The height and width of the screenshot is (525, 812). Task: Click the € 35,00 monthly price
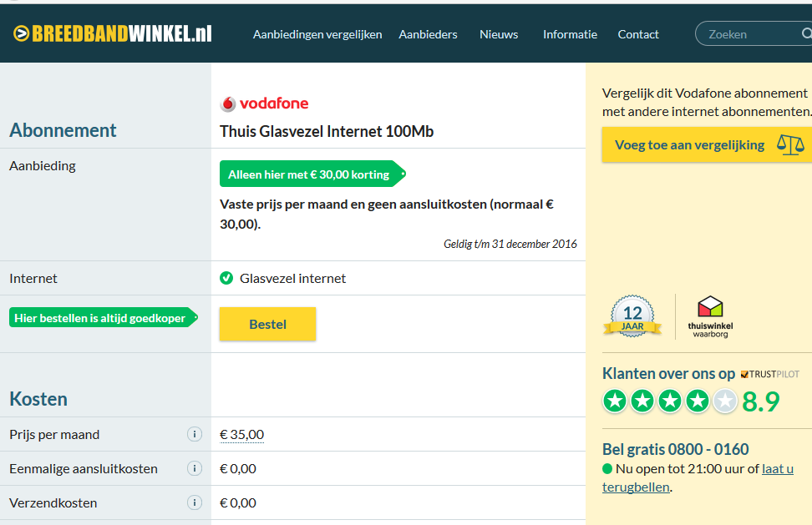point(241,435)
